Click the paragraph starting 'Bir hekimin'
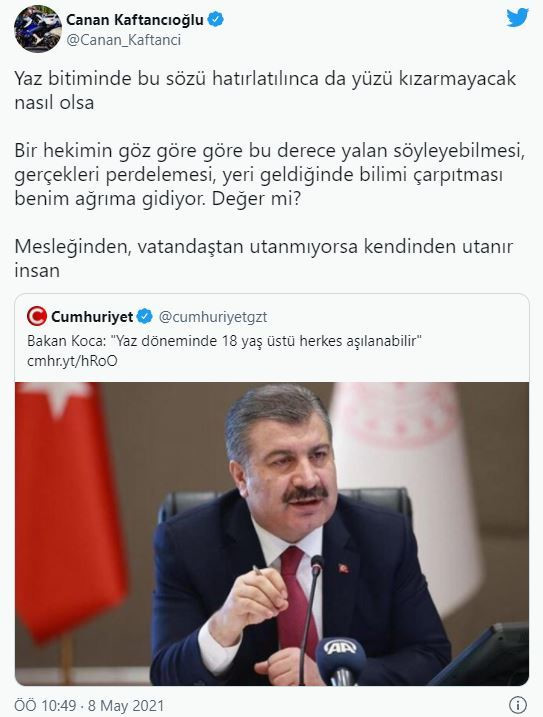 click(270, 175)
